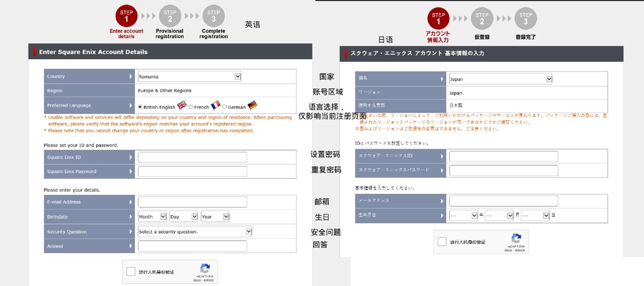The height and width of the screenshot is (286, 644).
Task: Click the French flag icon
Action: [x=215, y=105]
